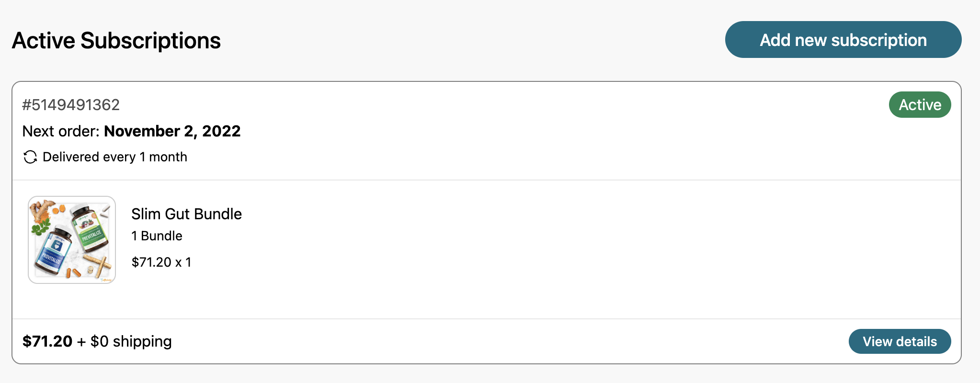The width and height of the screenshot is (980, 383).
Task: Click the Delivered every 1 month text
Action: click(115, 157)
